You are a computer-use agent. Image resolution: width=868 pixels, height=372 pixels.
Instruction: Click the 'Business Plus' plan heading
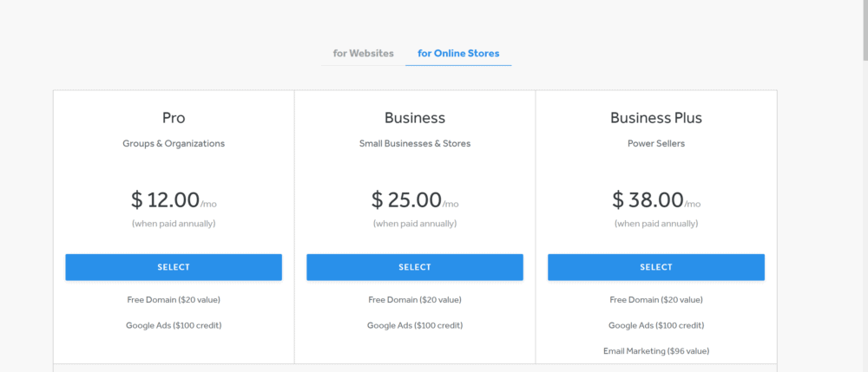pos(656,118)
